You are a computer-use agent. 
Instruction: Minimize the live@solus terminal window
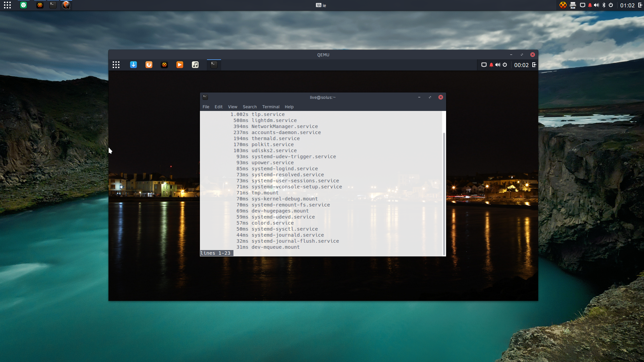tap(419, 97)
